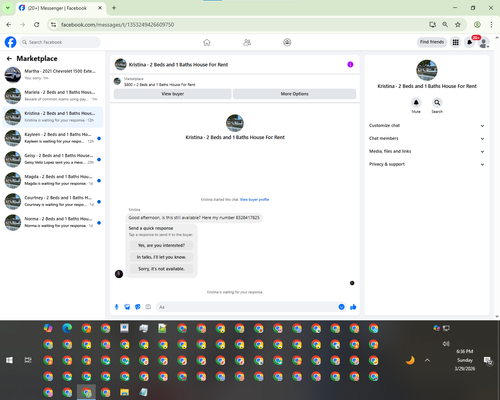Choose a sticker icon in composer
Viewport: 500px width, 400px height.
pos(138,307)
